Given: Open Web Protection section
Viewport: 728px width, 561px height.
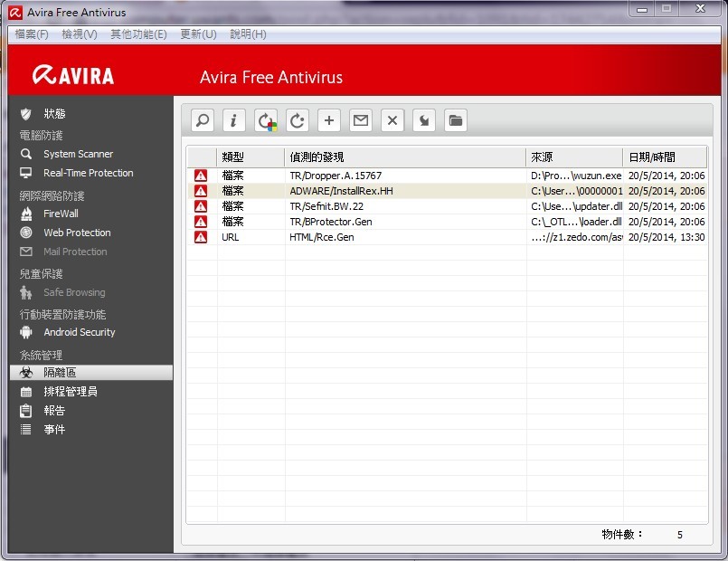Looking at the screenshot, I should pos(77,233).
